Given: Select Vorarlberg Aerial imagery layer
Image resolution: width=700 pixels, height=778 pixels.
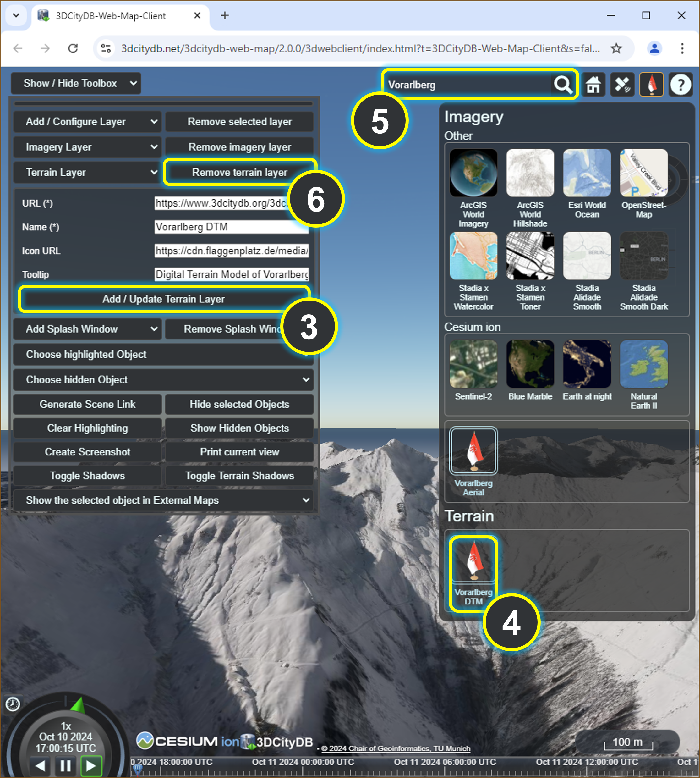Looking at the screenshot, I should click(473, 450).
